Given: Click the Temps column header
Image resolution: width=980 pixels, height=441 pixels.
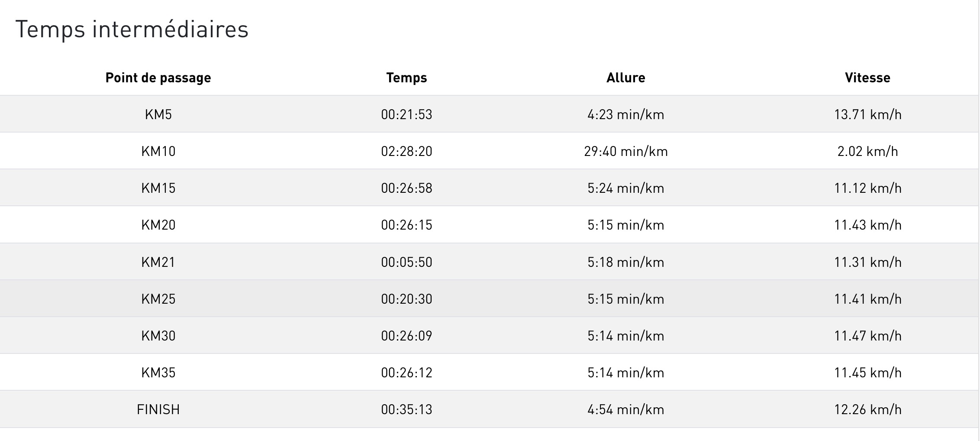Looking at the screenshot, I should [406, 78].
